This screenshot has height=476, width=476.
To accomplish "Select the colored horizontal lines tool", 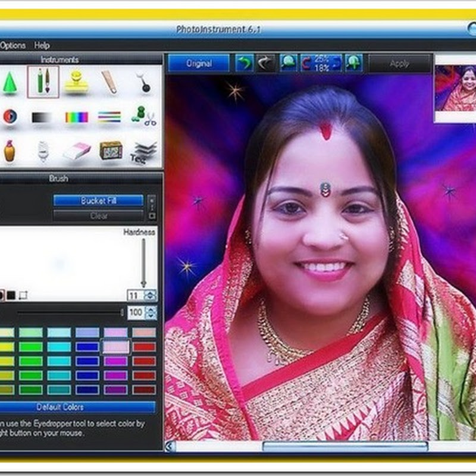I will tap(109, 117).
